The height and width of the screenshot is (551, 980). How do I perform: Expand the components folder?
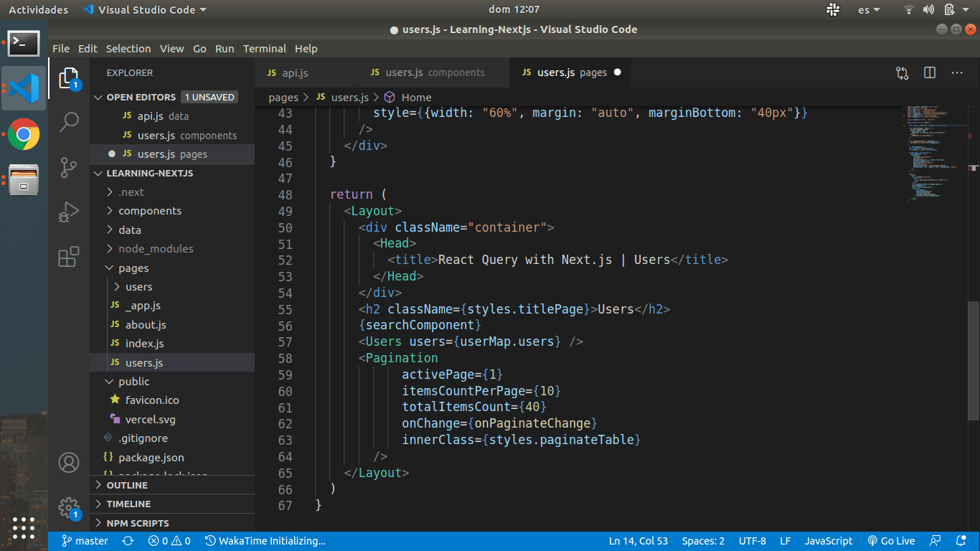click(x=149, y=211)
